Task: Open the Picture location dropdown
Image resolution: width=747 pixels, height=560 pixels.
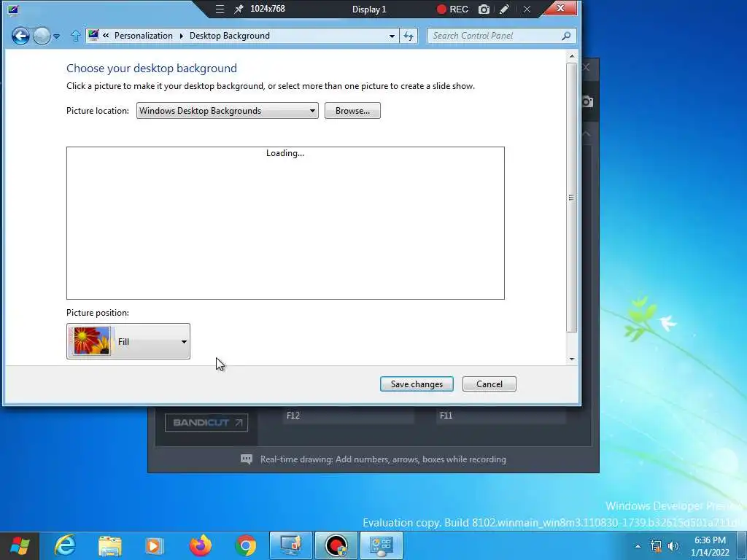Action: tap(228, 111)
